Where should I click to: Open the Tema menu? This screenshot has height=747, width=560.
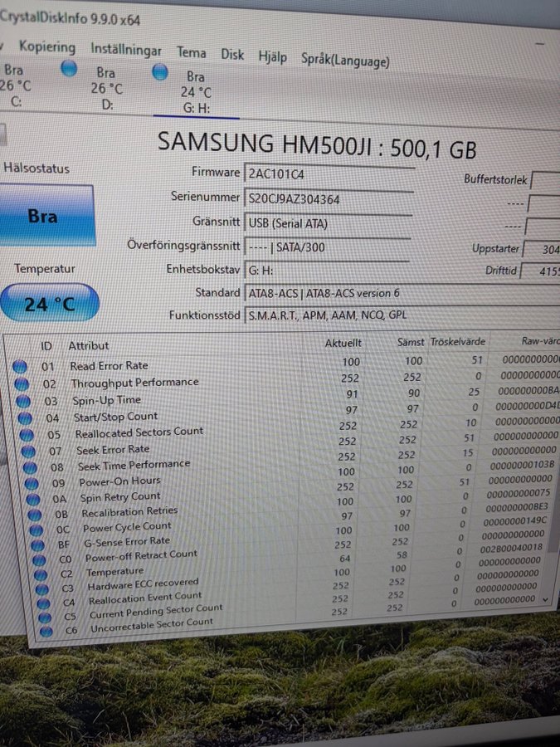click(x=192, y=52)
